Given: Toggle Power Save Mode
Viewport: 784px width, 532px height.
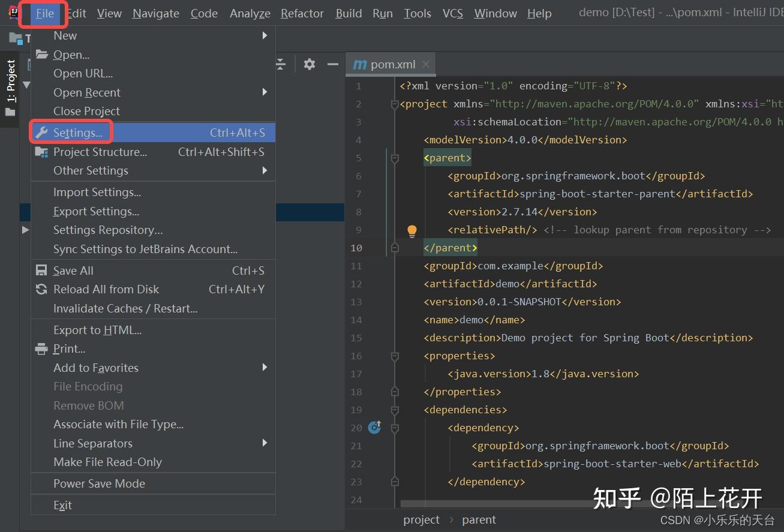Looking at the screenshot, I should point(153,483).
